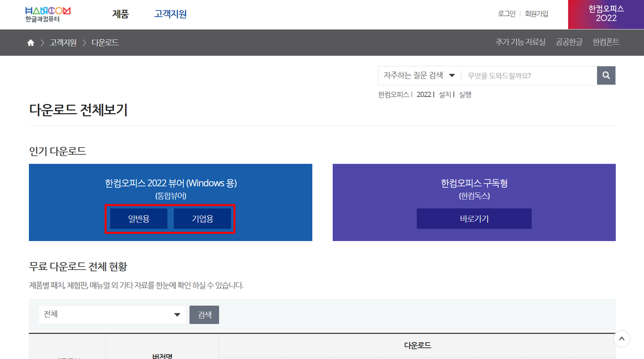Click the gray 검색 button
Viewport: 644px width, 359px height.
204,315
